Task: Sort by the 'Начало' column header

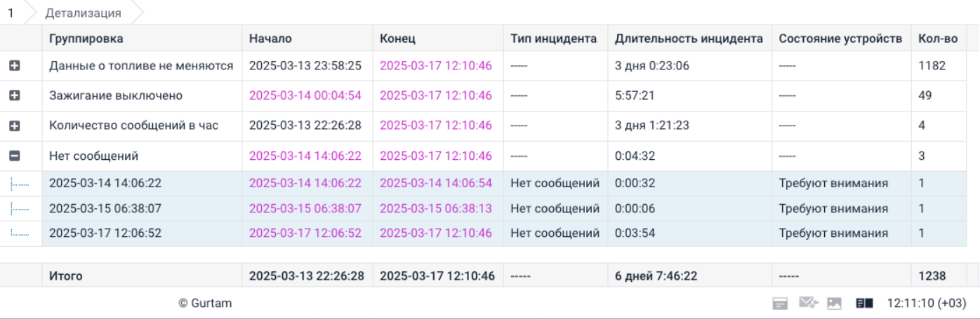Action: pyautogui.click(x=270, y=39)
